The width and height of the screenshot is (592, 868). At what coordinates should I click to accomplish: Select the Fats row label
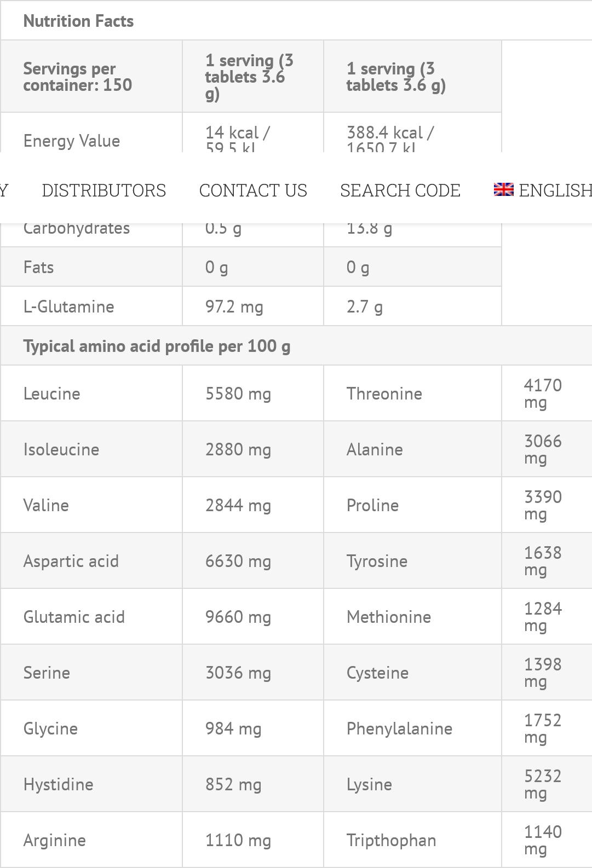(x=39, y=267)
